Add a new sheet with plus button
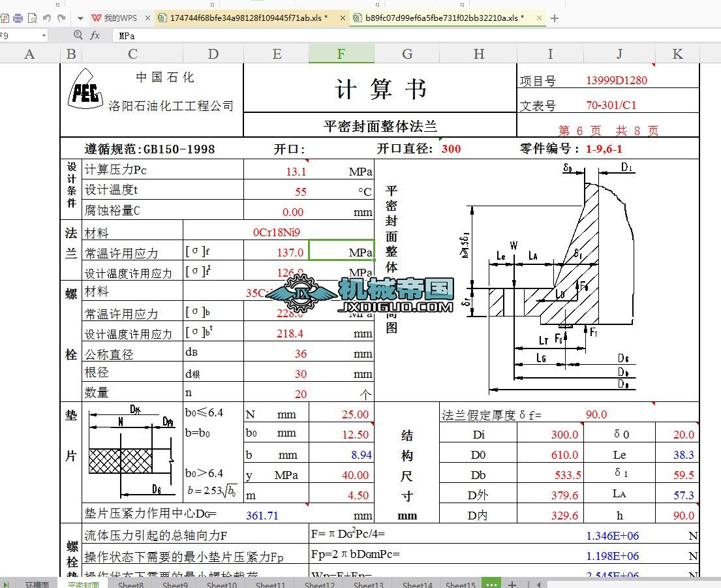Image resolution: width=721 pixels, height=588 pixels. [512, 584]
